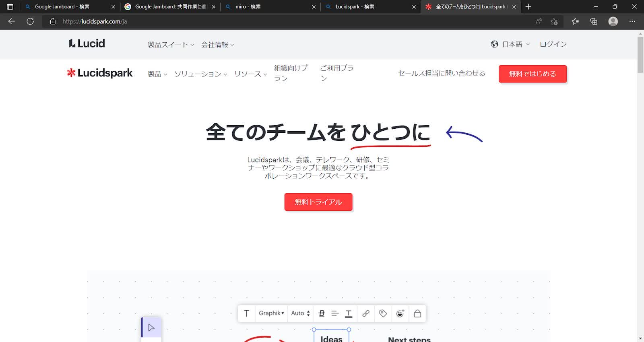Viewport: 644px width, 342px height.
Task: Open the Read aloud icon in the address bar
Action: click(x=539, y=21)
